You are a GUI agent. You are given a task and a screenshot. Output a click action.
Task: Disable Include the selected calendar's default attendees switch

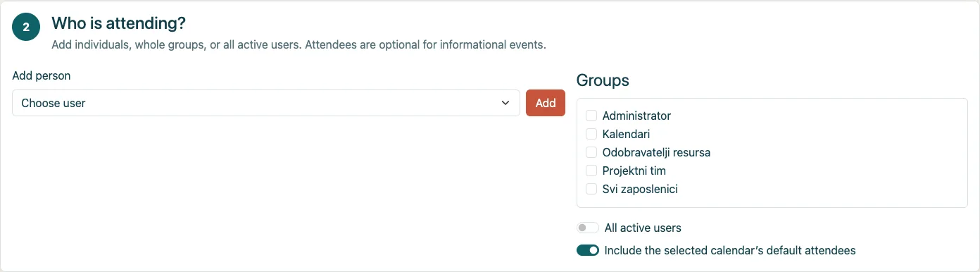click(588, 250)
